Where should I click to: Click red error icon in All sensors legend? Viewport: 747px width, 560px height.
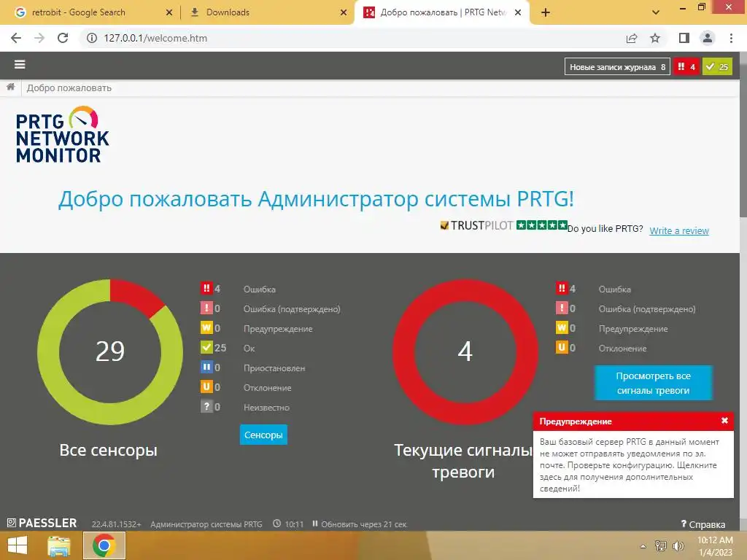click(x=206, y=288)
